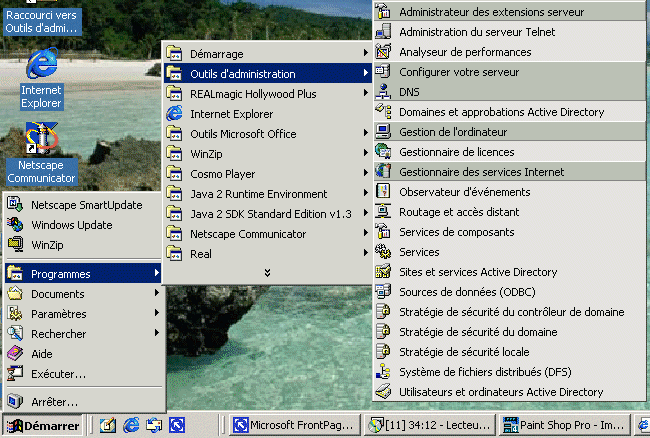Open Netscape Communicator desktop shortcut
Image resolution: width=650 pixels, height=438 pixels.
[41, 140]
